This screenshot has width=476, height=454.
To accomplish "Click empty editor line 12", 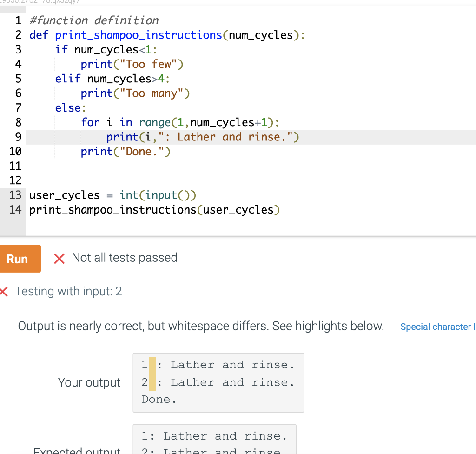I will tap(251, 180).
